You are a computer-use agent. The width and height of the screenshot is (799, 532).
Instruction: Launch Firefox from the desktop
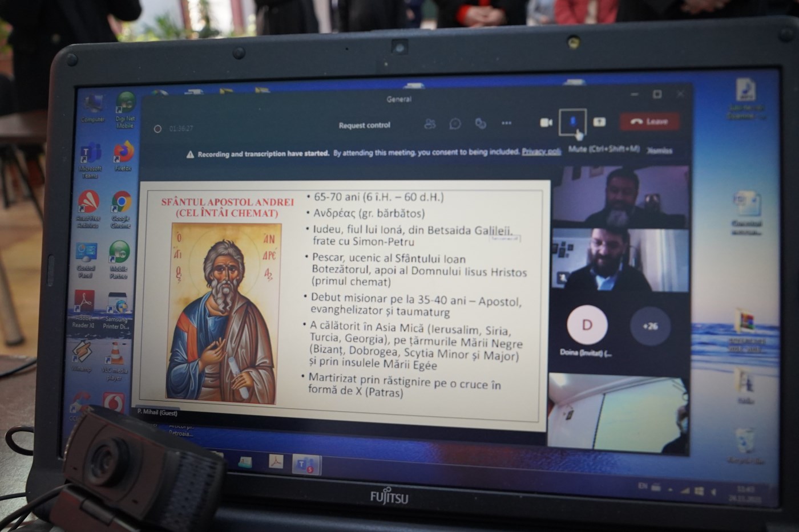[x=123, y=156]
